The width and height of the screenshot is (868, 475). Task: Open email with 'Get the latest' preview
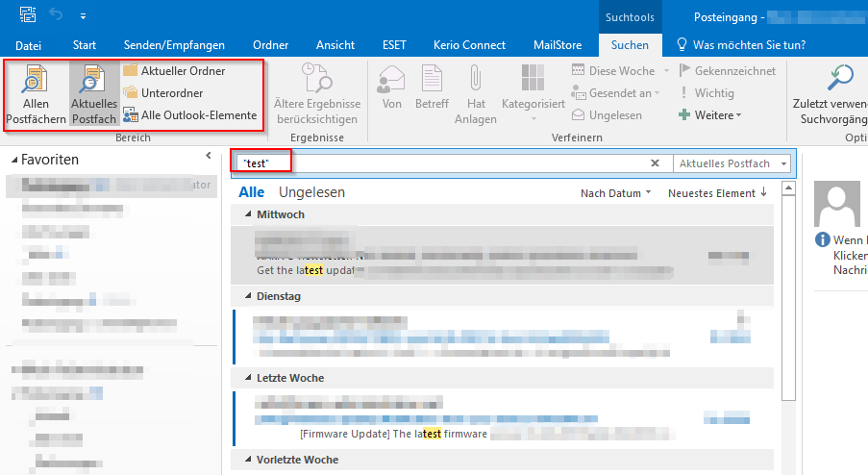coord(502,255)
